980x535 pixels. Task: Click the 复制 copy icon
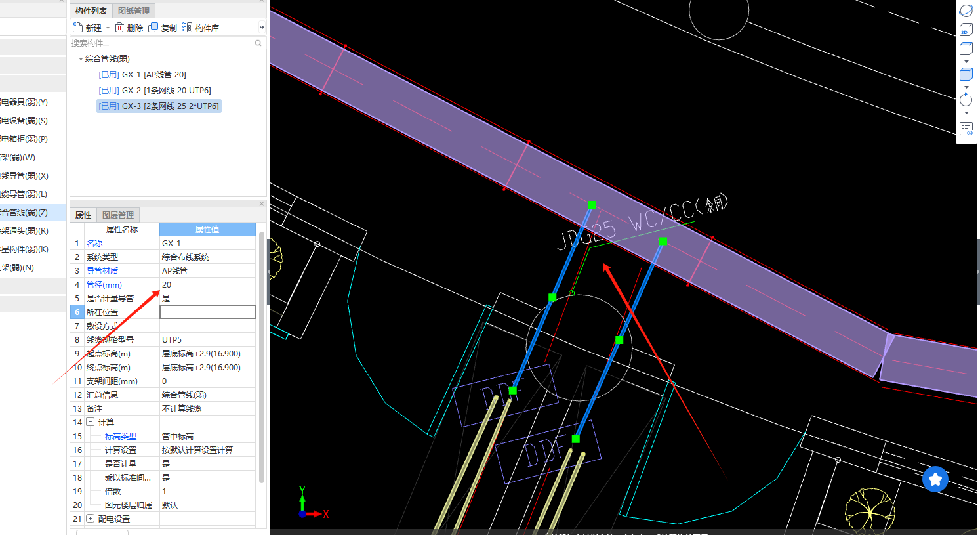coord(153,27)
